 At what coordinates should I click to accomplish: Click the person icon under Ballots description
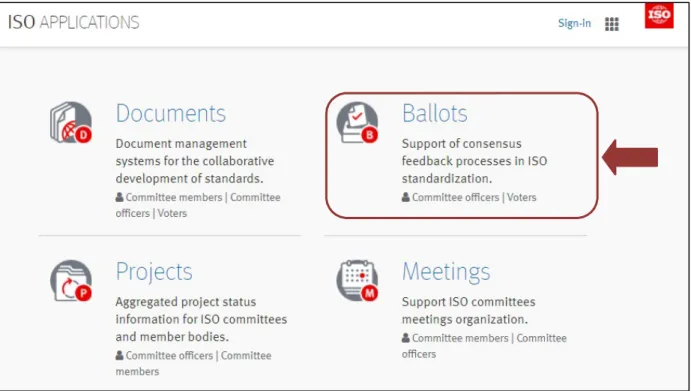pyautogui.click(x=406, y=197)
